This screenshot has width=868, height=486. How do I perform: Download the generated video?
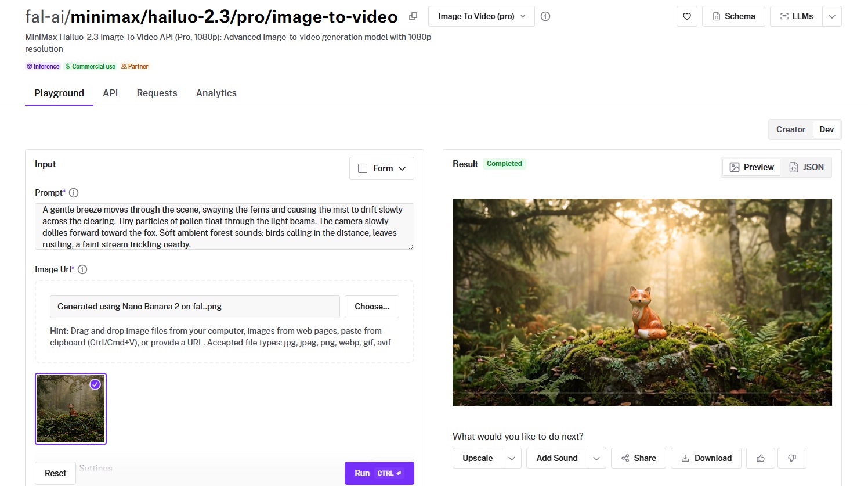point(706,458)
